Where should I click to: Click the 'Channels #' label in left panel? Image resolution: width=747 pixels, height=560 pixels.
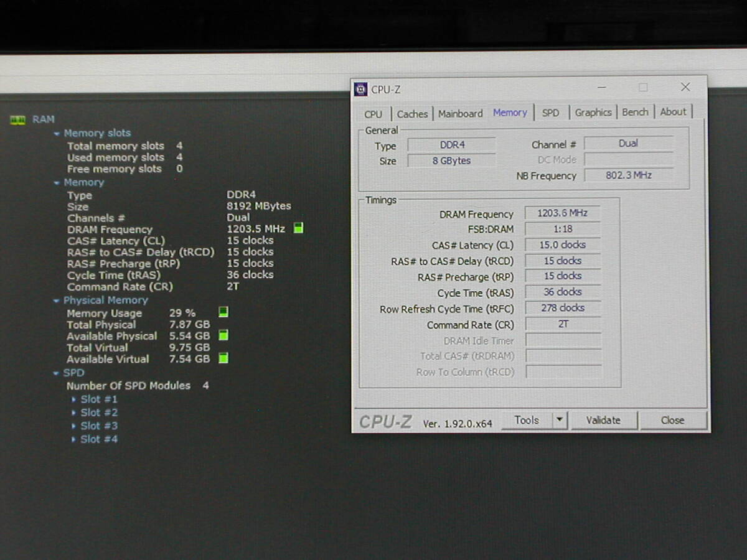96,218
